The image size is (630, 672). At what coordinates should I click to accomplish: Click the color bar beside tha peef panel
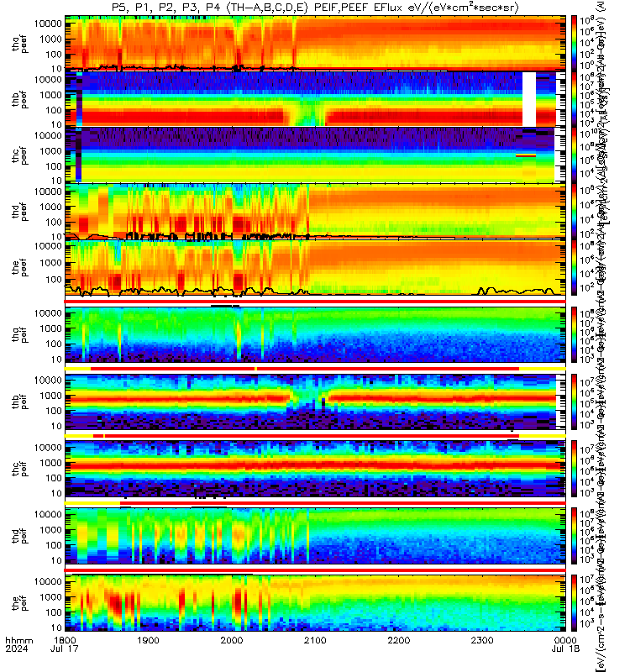[x=574, y=43]
